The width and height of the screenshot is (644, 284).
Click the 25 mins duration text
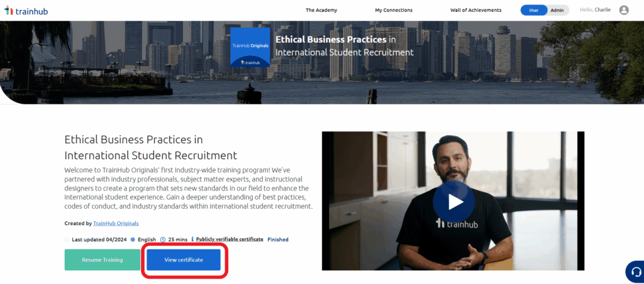click(178, 239)
